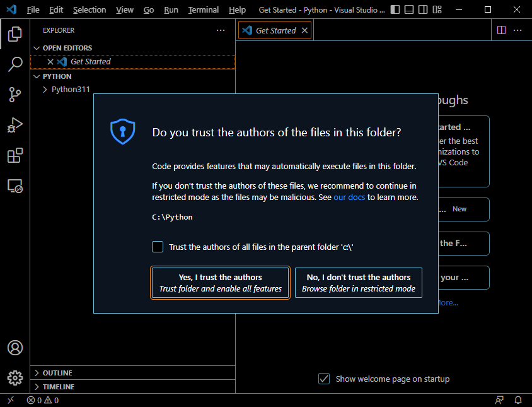
Task: Close Get Started in Open Editors list
Action: [x=50, y=61]
